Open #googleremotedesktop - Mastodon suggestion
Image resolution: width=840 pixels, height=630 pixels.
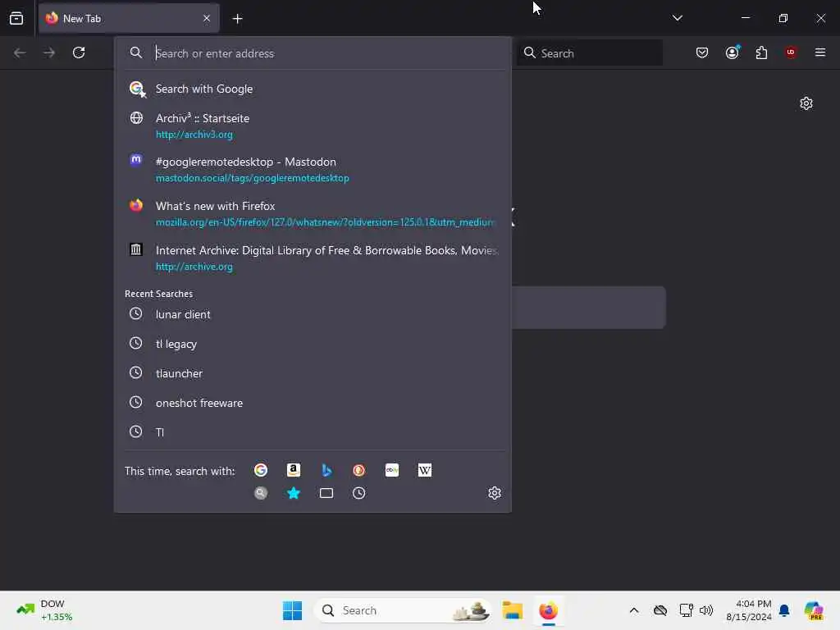[313, 169]
